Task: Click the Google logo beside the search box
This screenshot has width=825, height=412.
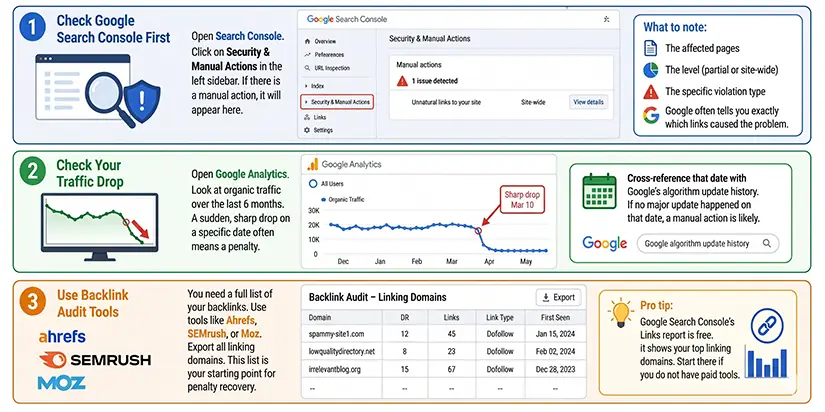Action: [x=605, y=244]
